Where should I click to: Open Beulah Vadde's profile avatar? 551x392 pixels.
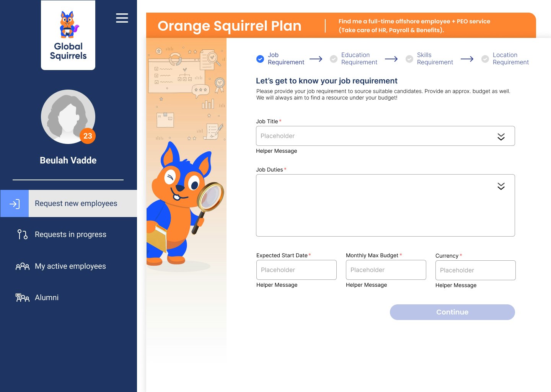pos(68,117)
